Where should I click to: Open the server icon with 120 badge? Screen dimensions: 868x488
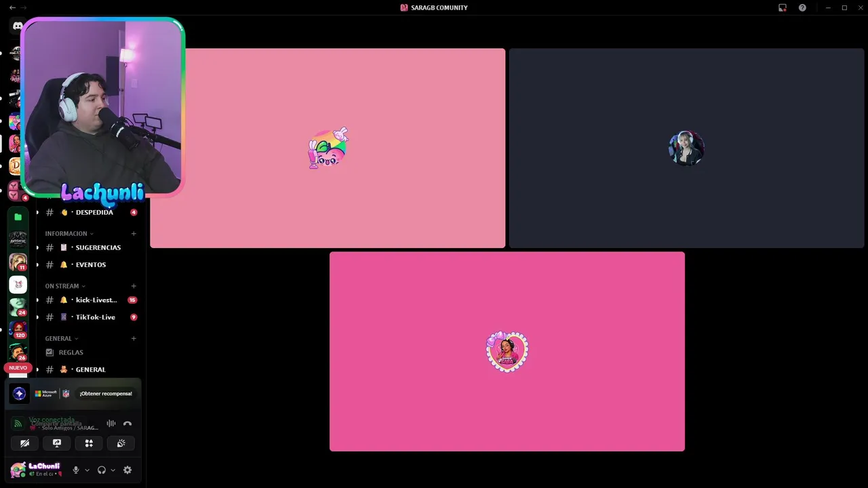coord(18,329)
